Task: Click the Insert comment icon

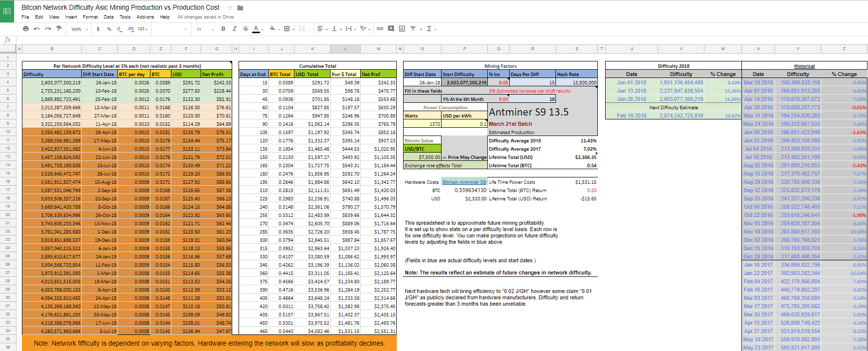Action: (391, 29)
